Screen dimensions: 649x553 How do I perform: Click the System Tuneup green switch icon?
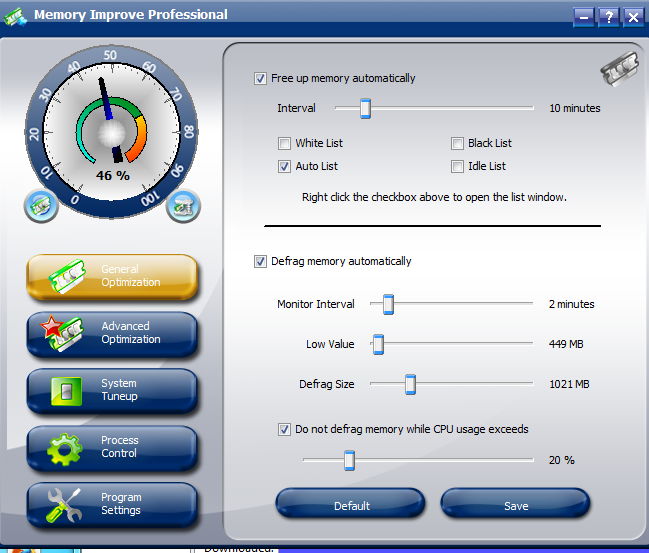(x=66, y=391)
